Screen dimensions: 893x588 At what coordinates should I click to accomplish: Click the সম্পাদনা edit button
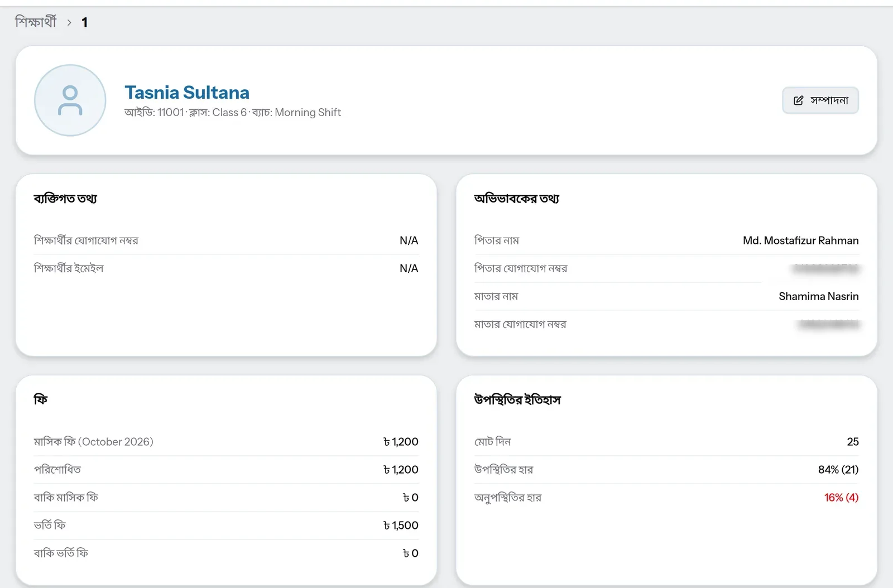820,100
